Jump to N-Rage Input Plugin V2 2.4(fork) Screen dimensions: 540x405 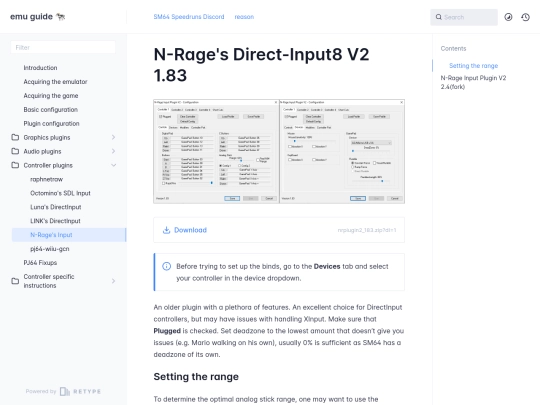[x=473, y=82]
